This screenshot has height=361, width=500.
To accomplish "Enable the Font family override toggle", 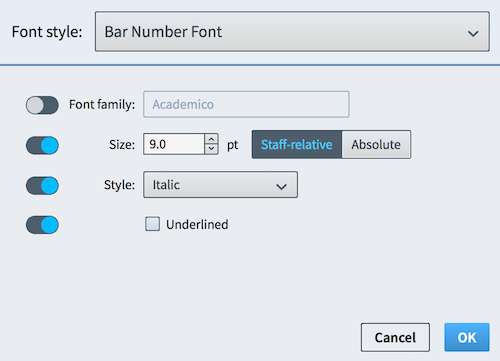I will pyautogui.click(x=42, y=105).
